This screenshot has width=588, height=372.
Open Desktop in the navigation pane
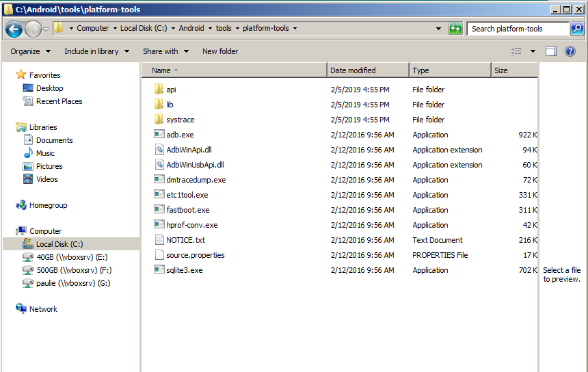49,88
